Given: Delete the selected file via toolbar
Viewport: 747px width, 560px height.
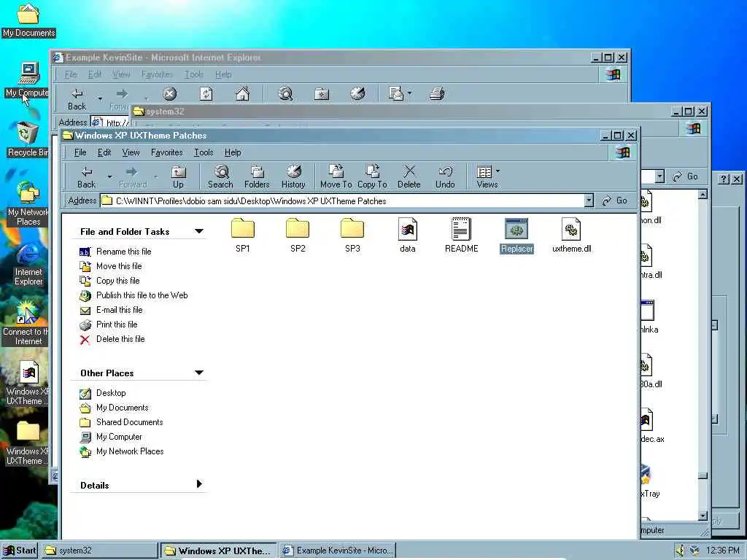Looking at the screenshot, I should pos(409,177).
